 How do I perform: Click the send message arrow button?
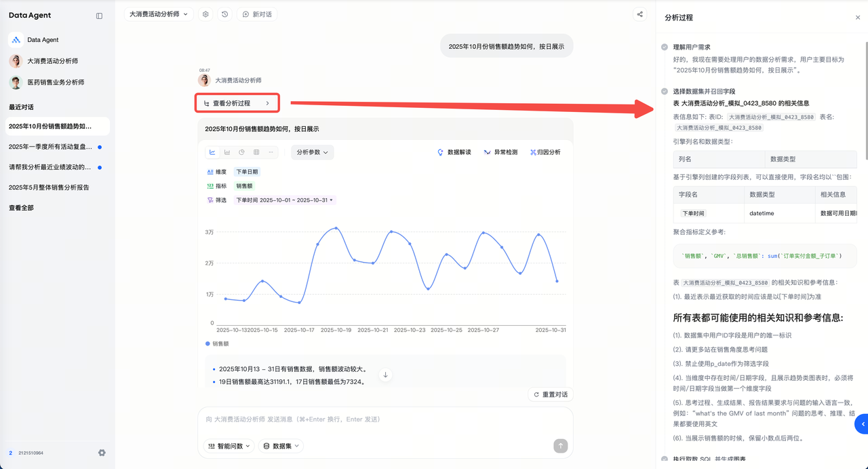(560, 445)
